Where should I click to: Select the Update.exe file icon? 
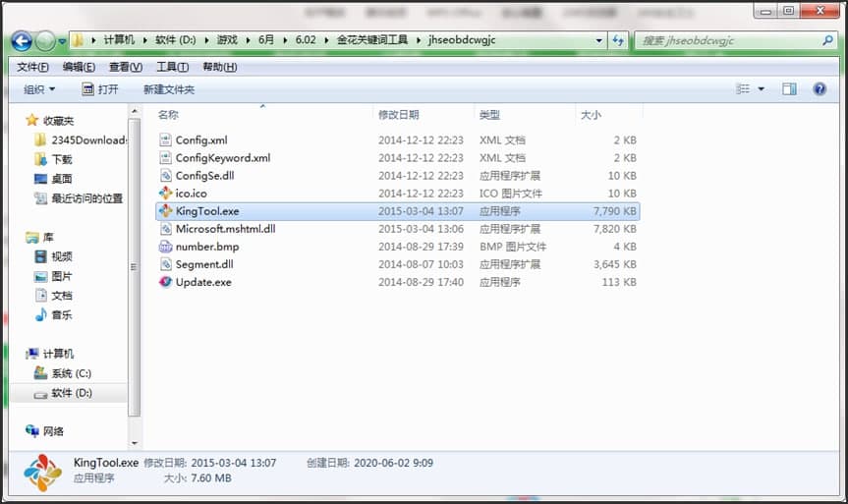pyautogui.click(x=165, y=282)
